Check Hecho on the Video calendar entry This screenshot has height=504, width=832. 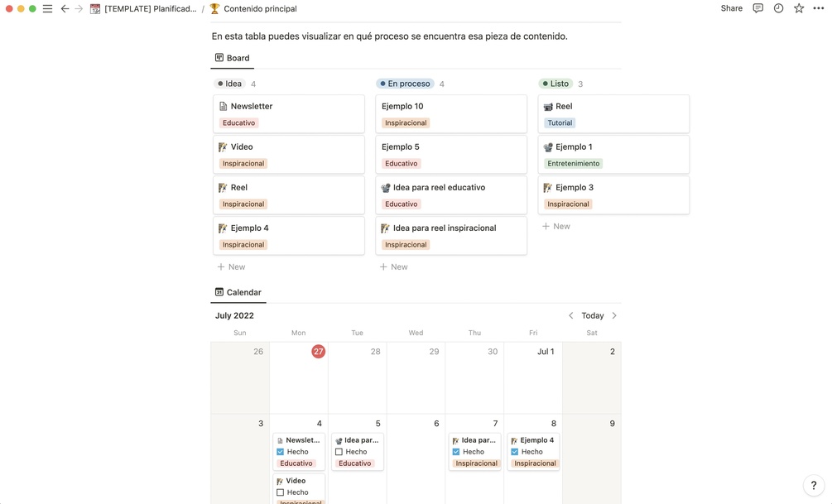click(x=281, y=492)
